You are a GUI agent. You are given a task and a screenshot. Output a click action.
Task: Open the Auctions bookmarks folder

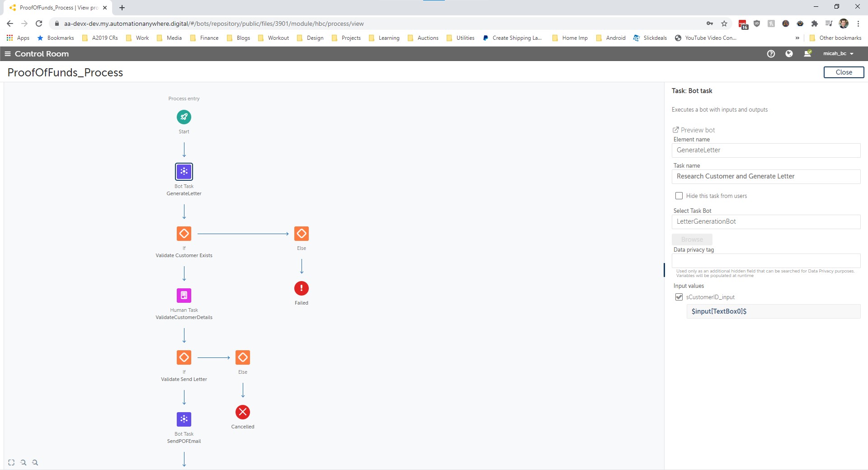pos(423,38)
